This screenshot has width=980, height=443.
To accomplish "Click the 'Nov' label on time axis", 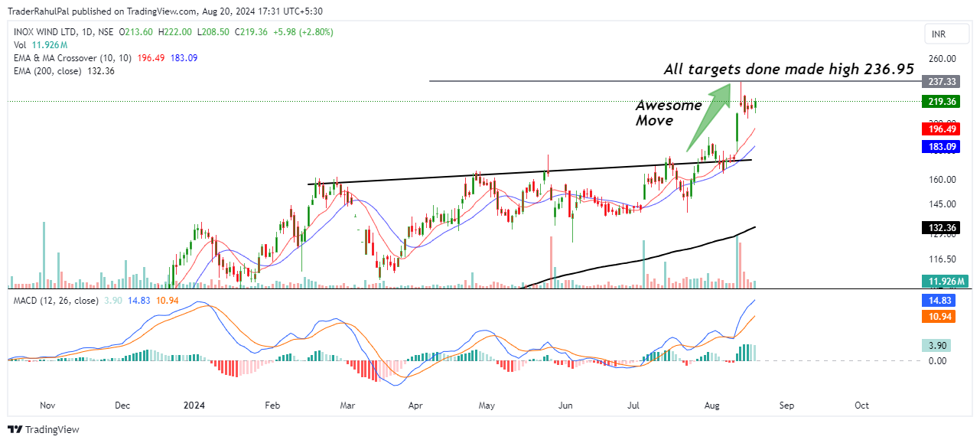I will click(47, 406).
